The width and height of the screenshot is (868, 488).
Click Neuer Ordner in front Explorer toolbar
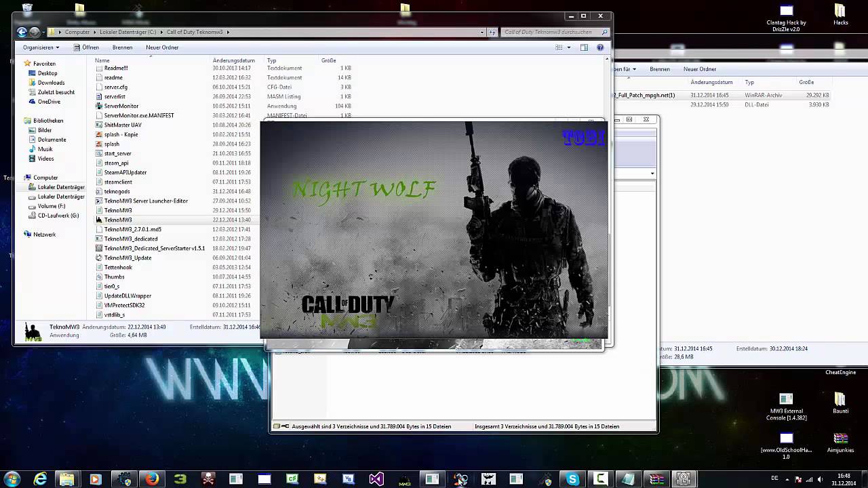[x=162, y=47]
